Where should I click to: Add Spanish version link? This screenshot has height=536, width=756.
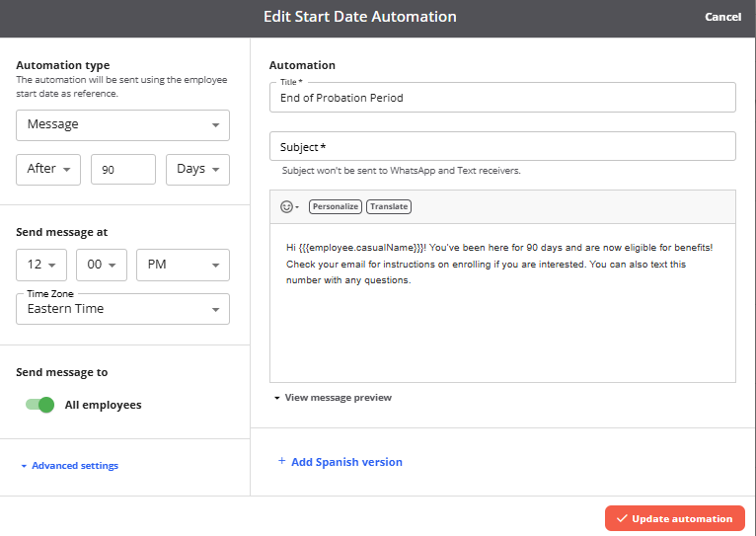[346, 462]
